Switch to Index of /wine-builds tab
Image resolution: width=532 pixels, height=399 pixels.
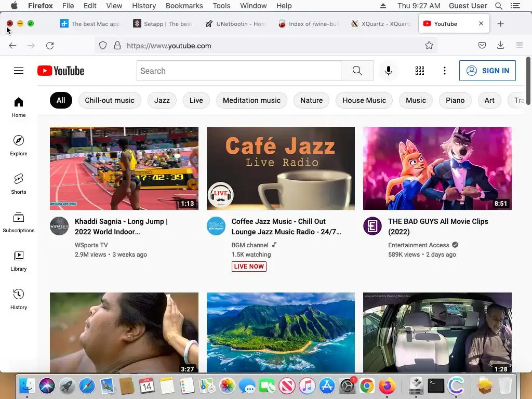[309, 24]
